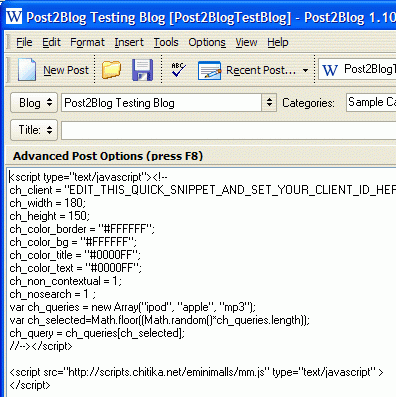Run the ABC spell check tool

point(178,70)
